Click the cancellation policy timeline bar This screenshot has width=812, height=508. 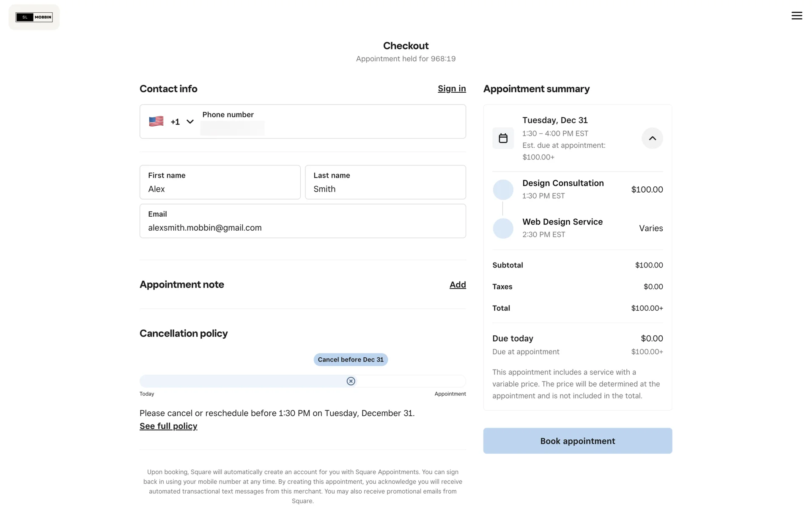point(245,381)
